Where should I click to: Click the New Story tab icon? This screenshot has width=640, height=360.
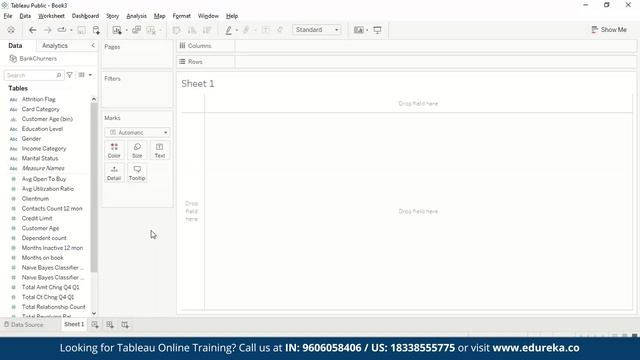click(x=125, y=324)
